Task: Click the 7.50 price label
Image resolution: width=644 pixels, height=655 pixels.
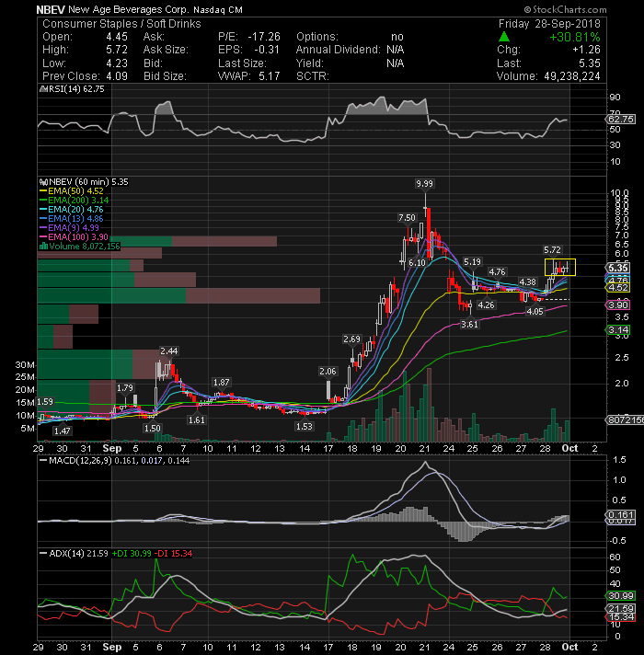Action: 407,218
